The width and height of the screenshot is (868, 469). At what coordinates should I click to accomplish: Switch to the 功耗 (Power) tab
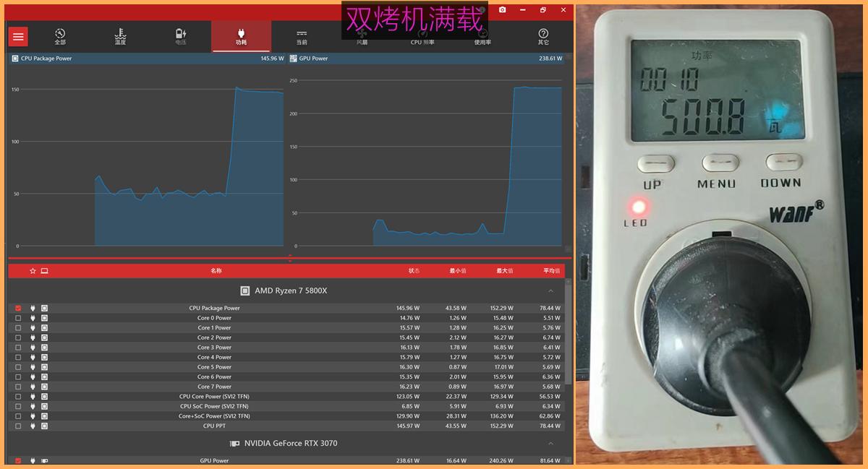click(241, 36)
